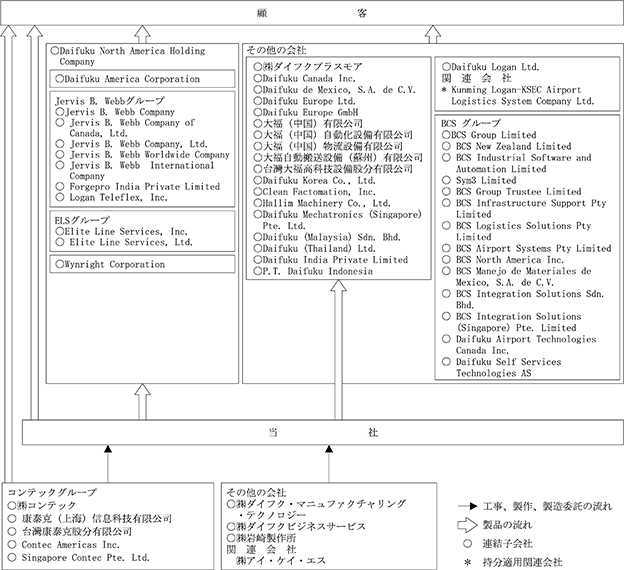
Task: Click ㈱アイ・ケイ・エス entry
Action: pos(281,561)
